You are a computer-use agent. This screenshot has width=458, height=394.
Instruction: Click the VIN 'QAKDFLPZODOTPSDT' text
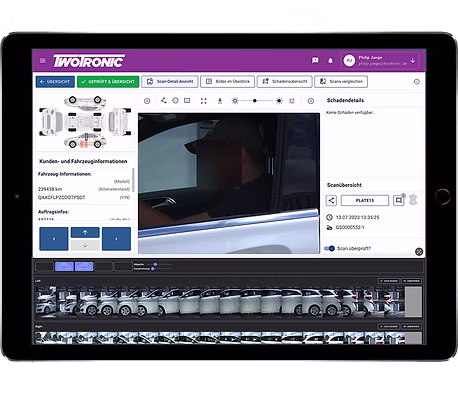click(x=61, y=197)
